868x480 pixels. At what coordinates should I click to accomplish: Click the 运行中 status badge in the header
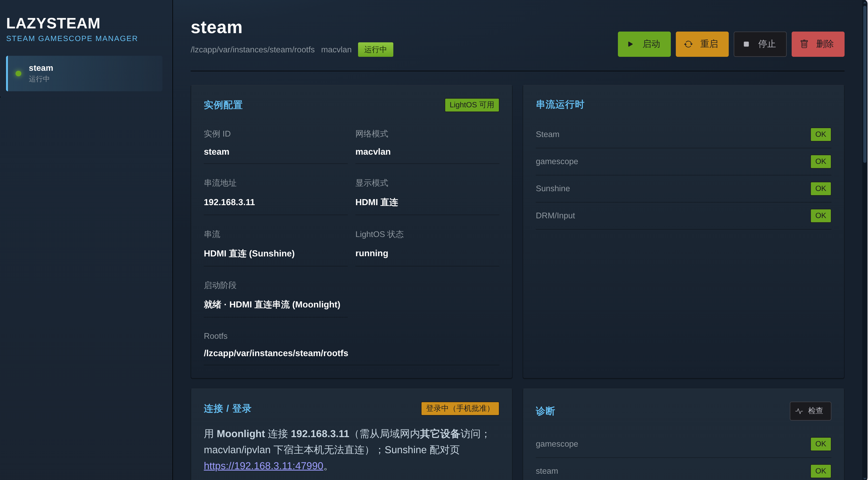point(375,49)
